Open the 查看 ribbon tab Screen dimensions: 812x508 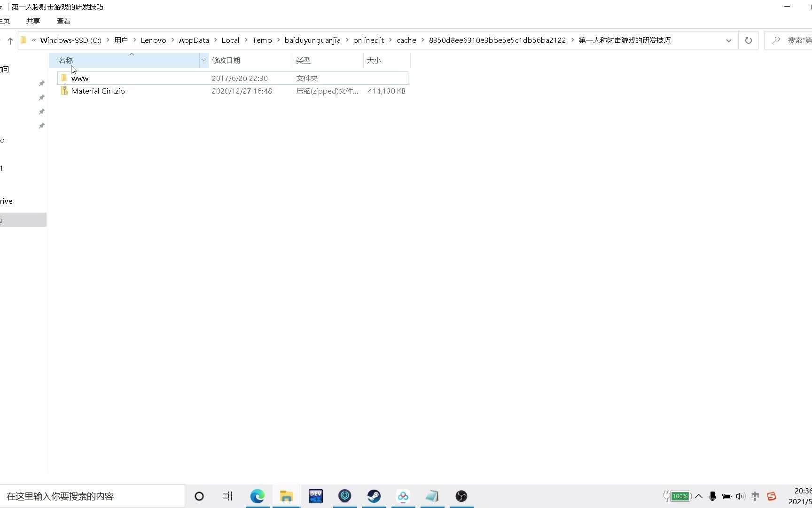[x=64, y=21]
